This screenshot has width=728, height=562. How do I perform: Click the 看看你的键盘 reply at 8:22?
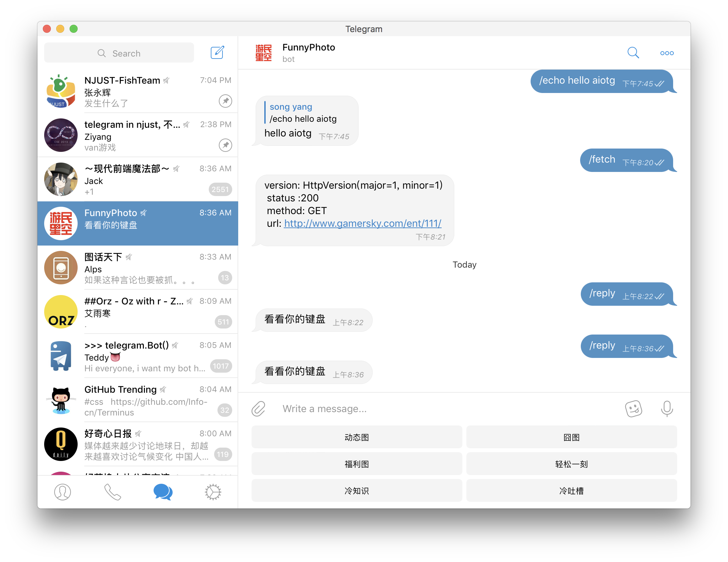tap(313, 320)
